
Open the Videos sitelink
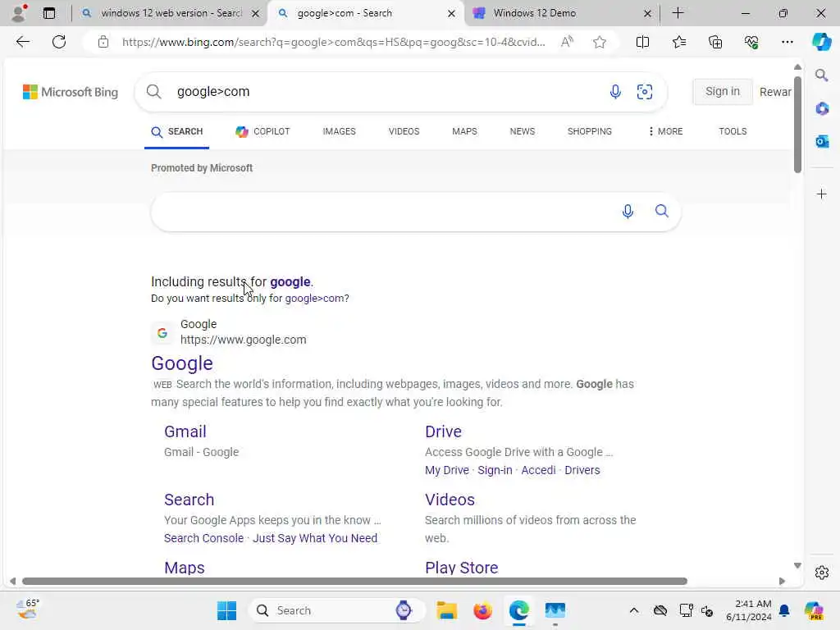[450, 500]
